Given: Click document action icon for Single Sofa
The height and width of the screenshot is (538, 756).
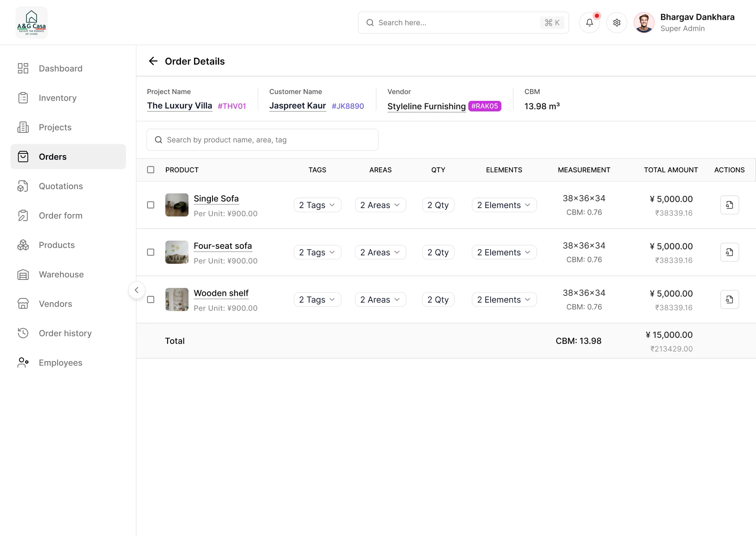Looking at the screenshot, I should [730, 205].
